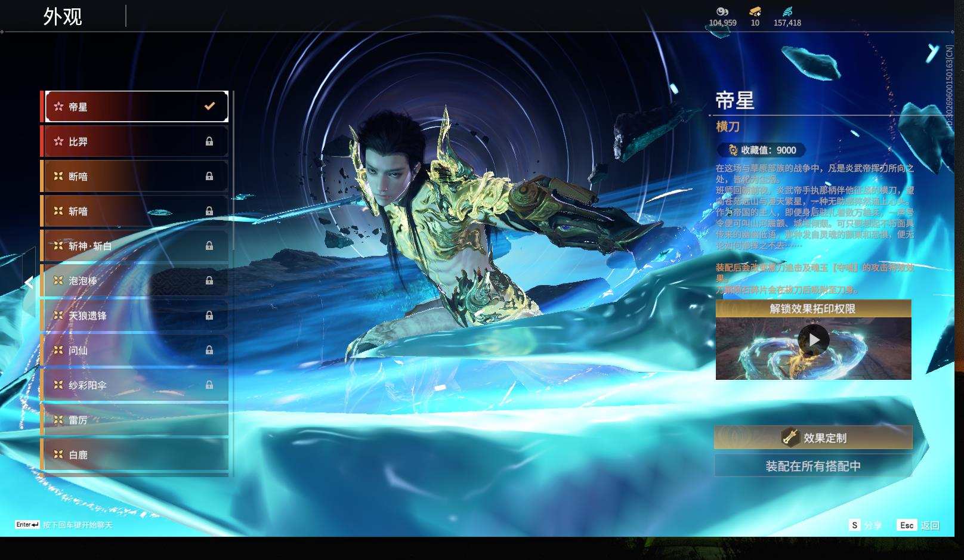Choose the 泡泡棒 skin entry
The height and width of the screenshot is (560, 964).
[x=137, y=280]
